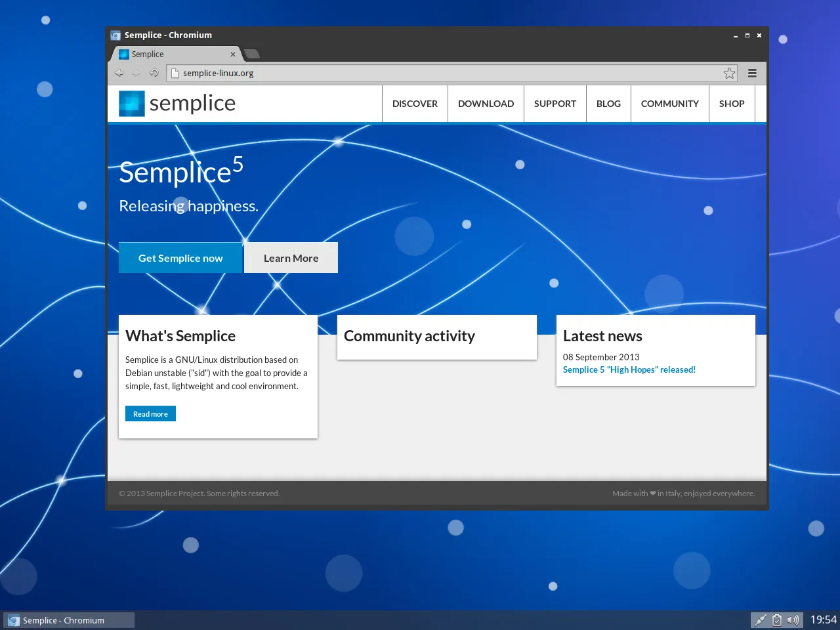This screenshot has height=630, width=840.
Task: Click the clipboard icon in the system tray
Action: pos(777,619)
